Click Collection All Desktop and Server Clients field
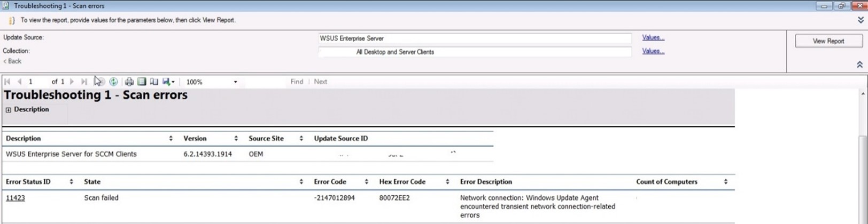The height and width of the screenshot is (224, 868). pyautogui.click(x=475, y=52)
